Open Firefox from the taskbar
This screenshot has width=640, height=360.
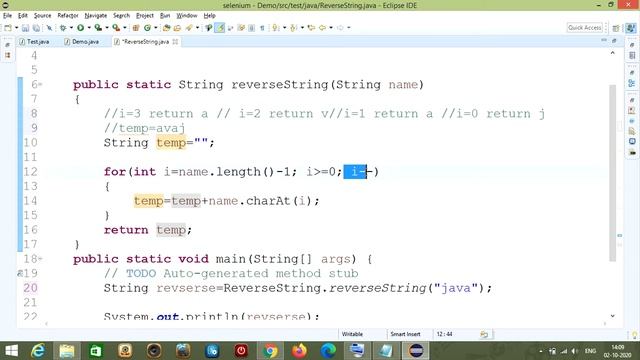point(299,351)
